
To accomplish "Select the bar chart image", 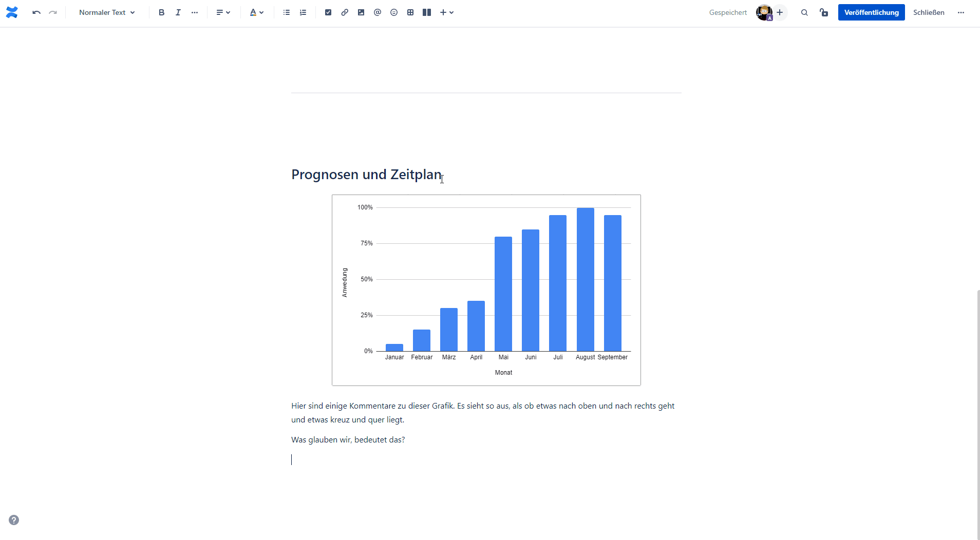I will (x=486, y=290).
